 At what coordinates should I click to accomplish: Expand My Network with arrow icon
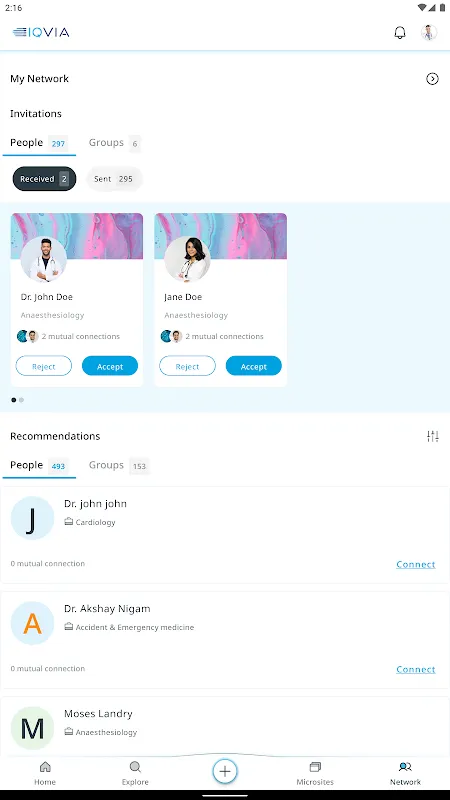[432, 79]
